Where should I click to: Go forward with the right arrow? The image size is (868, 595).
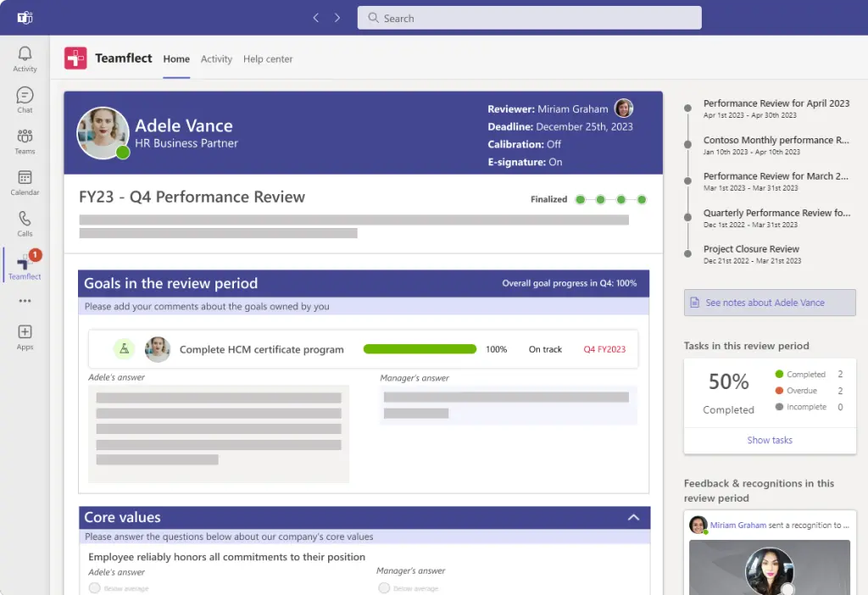pyautogui.click(x=337, y=18)
